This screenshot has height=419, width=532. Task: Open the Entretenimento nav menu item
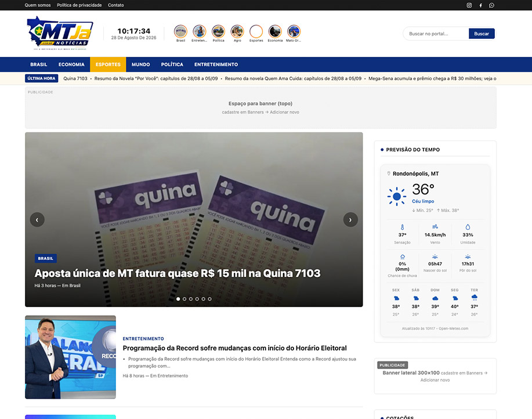click(x=216, y=64)
